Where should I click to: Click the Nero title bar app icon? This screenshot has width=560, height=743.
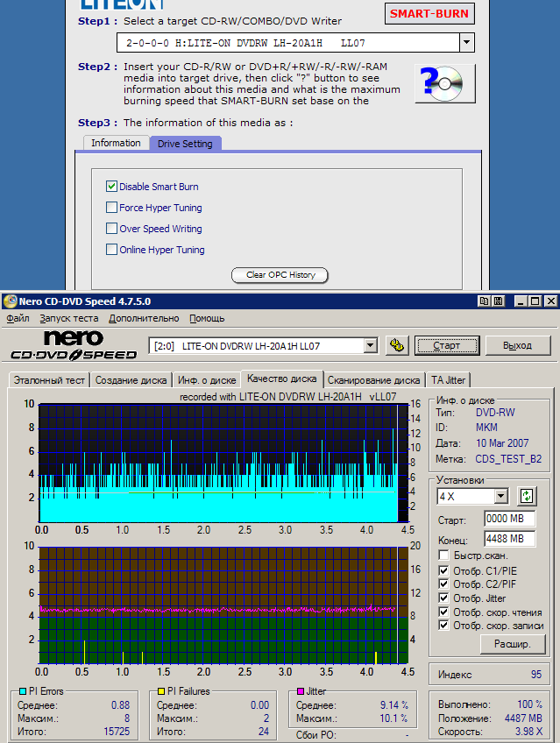tap(10, 301)
